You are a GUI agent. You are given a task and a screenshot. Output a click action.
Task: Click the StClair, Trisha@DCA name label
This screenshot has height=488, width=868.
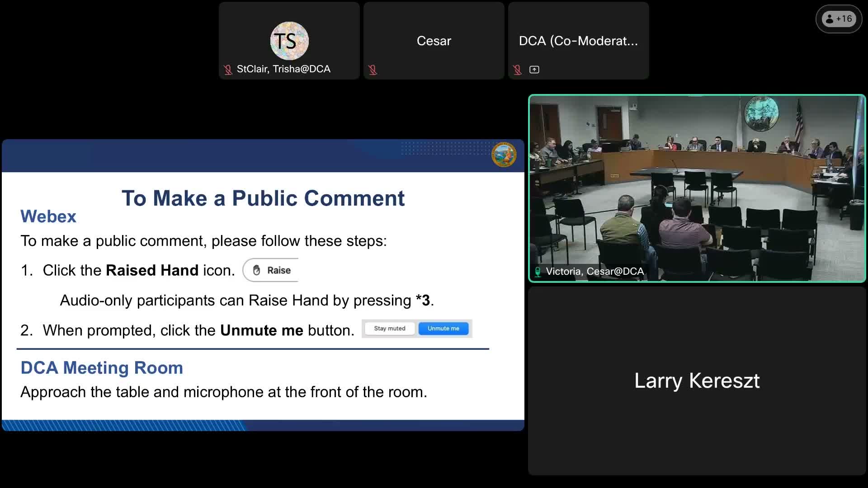[283, 69]
